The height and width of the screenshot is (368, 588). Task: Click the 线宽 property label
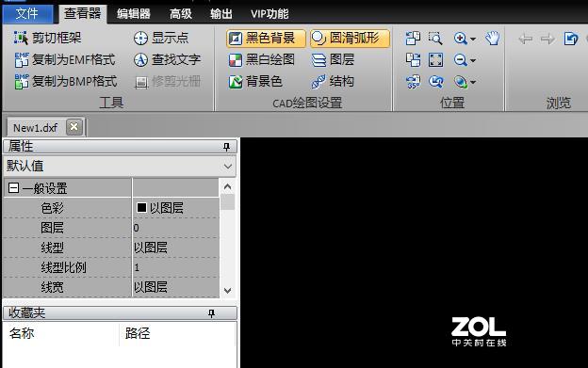52,287
